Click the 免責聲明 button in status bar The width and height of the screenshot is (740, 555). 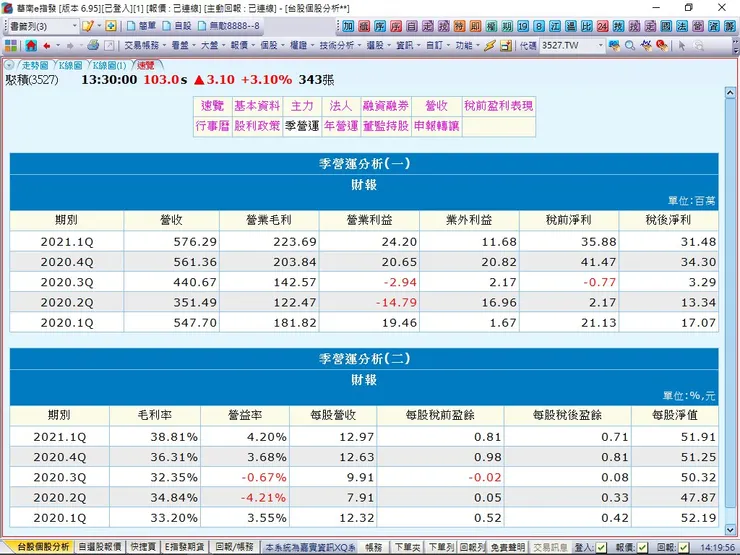tap(507, 547)
